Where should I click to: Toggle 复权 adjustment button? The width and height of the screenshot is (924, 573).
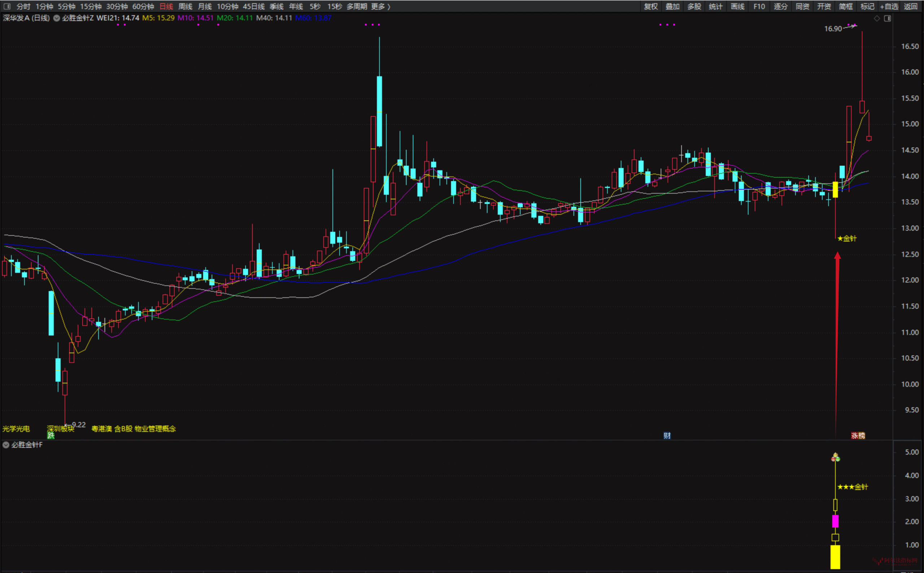point(651,6)
